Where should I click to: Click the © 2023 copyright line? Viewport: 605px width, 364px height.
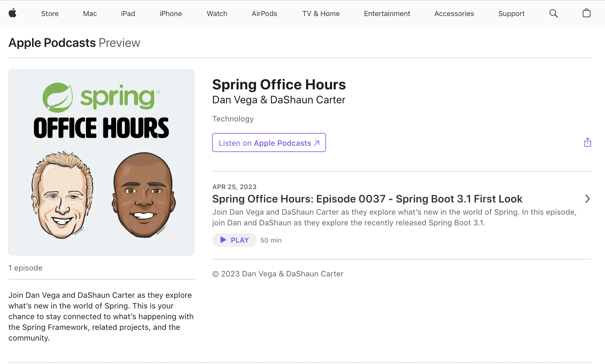click(x=278, y=274)
